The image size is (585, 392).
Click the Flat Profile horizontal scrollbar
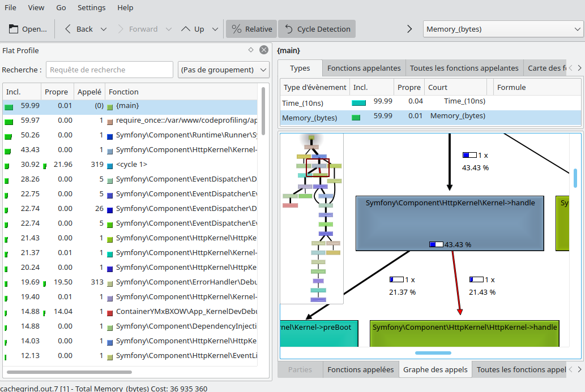69,372
